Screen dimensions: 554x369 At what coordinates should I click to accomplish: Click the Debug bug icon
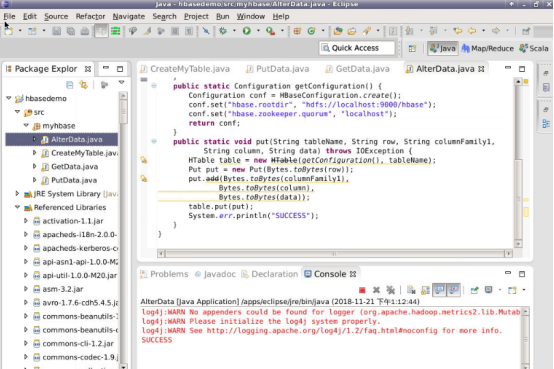[223, 31]
